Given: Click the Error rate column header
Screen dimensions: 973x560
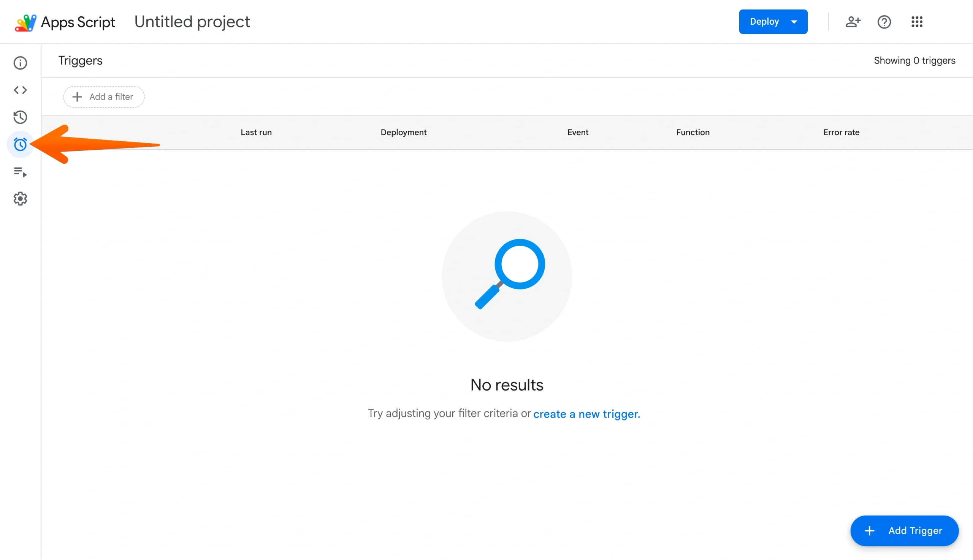Looking at the screenshot, I should (841, 132).
